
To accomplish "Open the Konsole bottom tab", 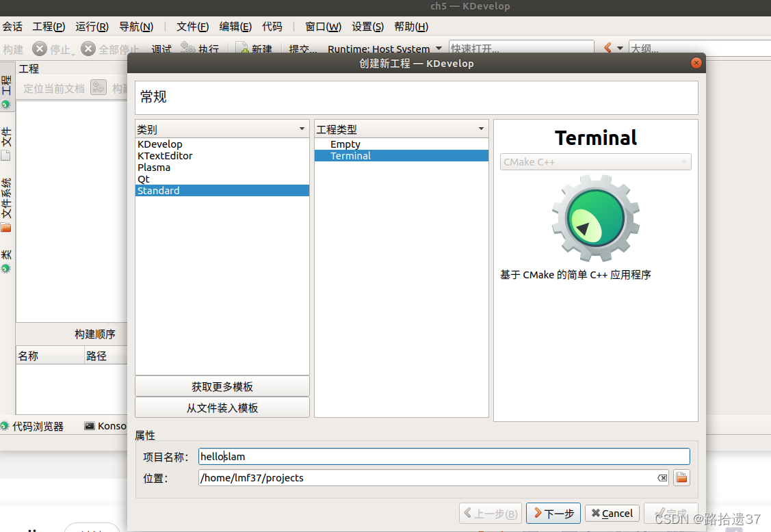I will (x=106, y=426).
